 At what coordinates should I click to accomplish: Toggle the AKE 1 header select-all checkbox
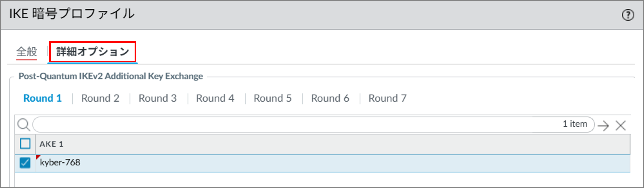(x=25, y=144)
